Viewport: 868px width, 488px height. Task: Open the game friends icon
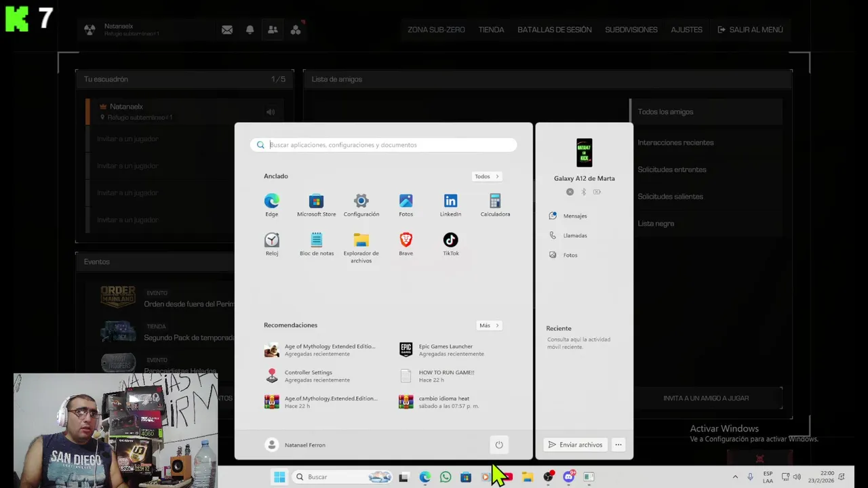(x=273, y=30)
